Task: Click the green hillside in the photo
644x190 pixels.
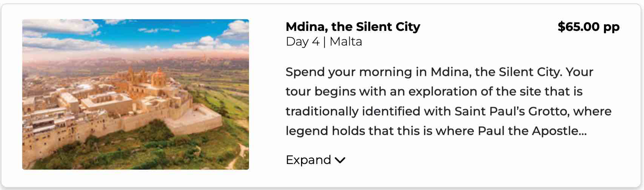Action: [211, 151]
